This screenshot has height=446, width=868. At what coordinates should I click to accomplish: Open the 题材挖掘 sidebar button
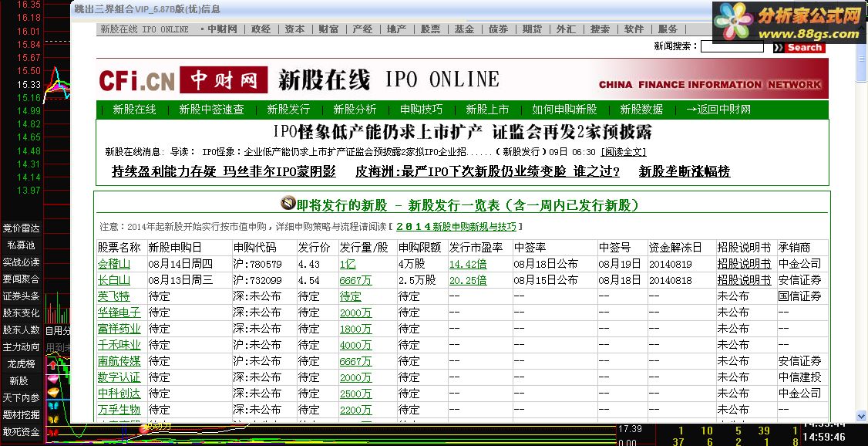coord(21,415)
